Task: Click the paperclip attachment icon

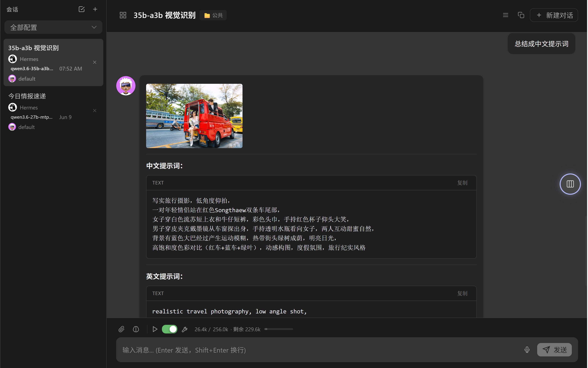Action: 121,329
